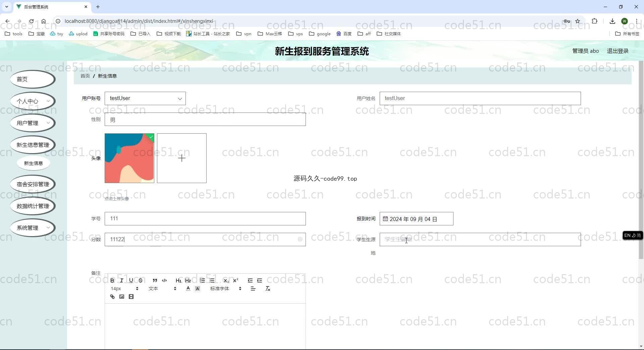Screen dimensions: 644x350
Task: Clear the 分数 field with clear icon
Action: click(300, 239)
